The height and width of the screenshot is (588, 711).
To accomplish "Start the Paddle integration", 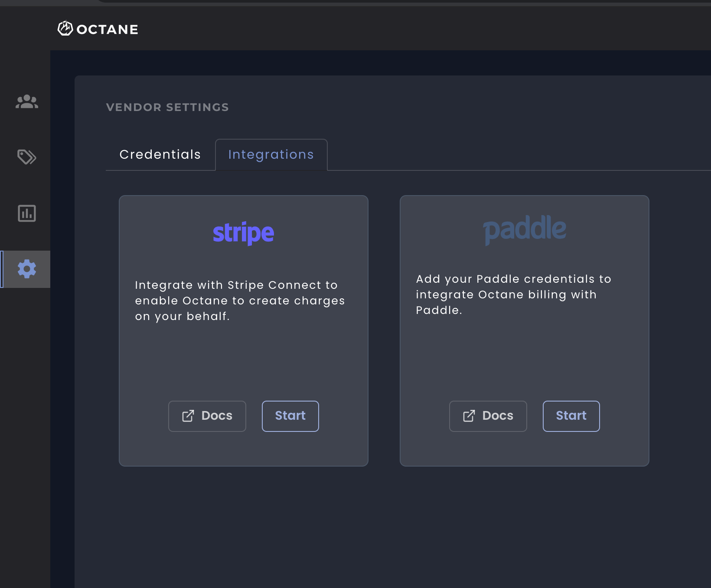I will pos(571,416).
